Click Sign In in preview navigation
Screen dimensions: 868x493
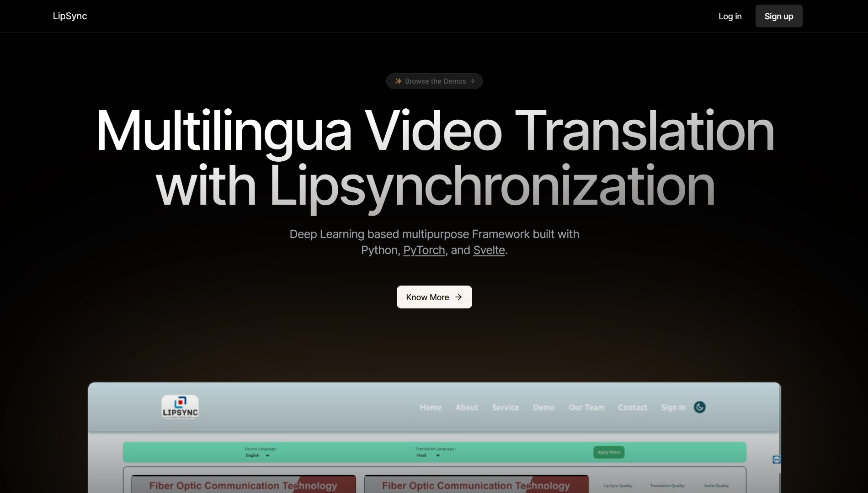pos(673,407)
